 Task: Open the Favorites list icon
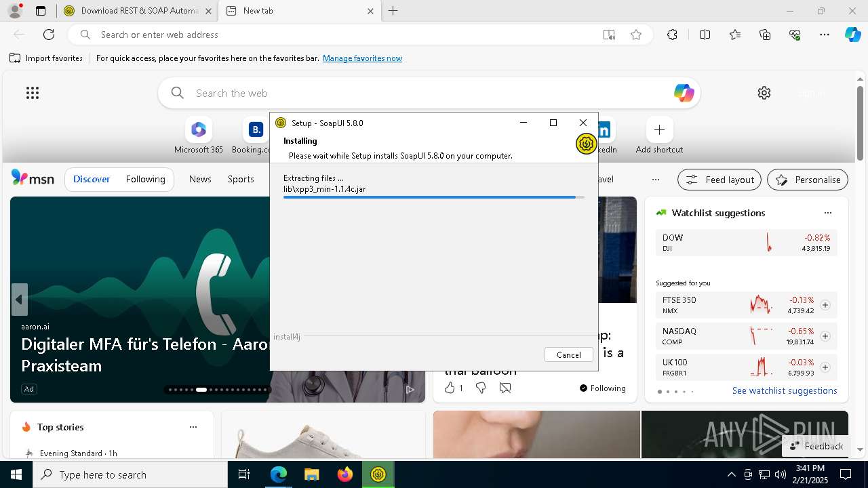click(735, 35)
